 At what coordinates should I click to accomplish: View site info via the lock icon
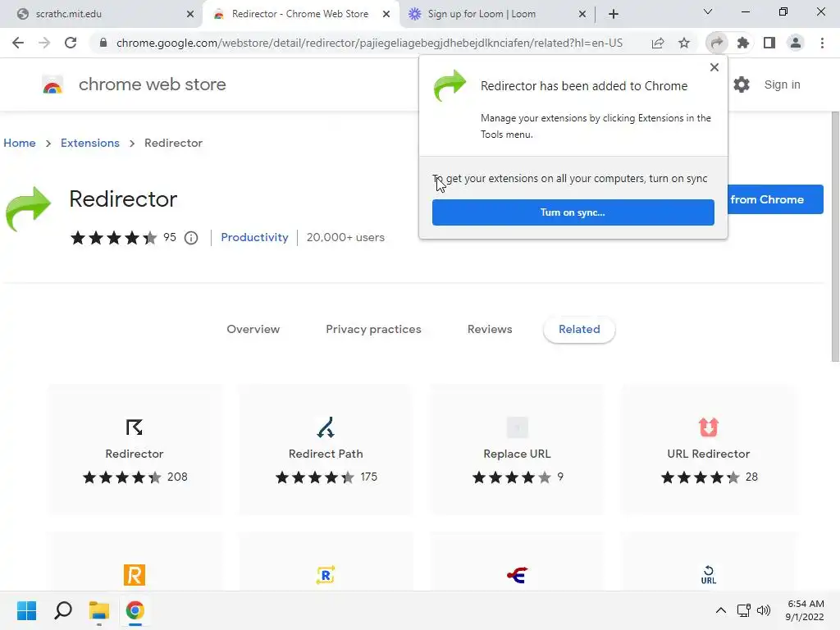[103, 43]
